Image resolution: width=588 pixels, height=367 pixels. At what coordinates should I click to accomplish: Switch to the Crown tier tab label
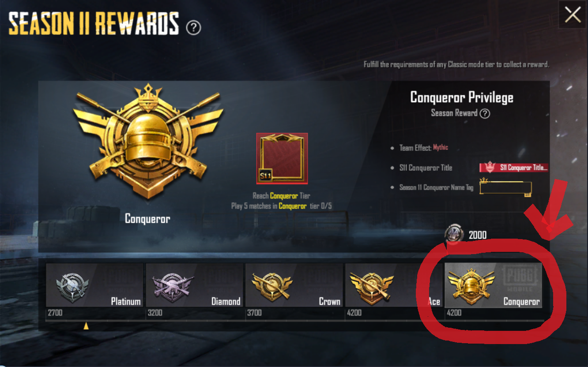coord(330,301)
